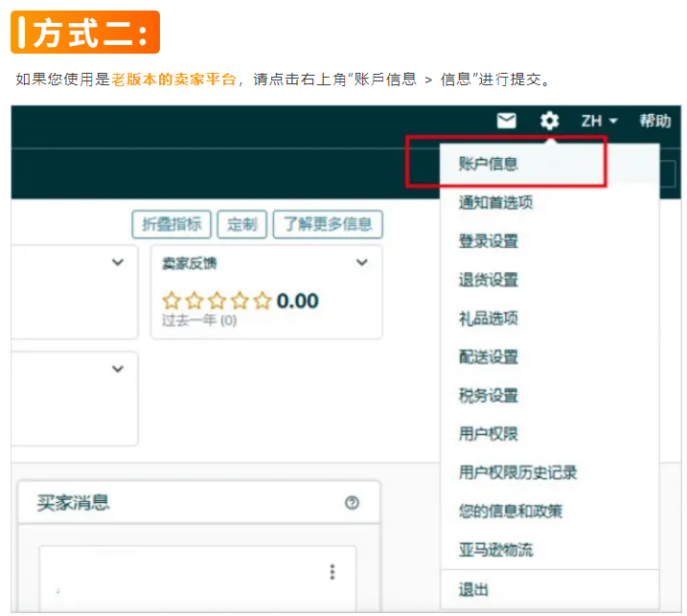
Task: Click the help question mark in 买家消息
Action: click(x=352, y=503)
